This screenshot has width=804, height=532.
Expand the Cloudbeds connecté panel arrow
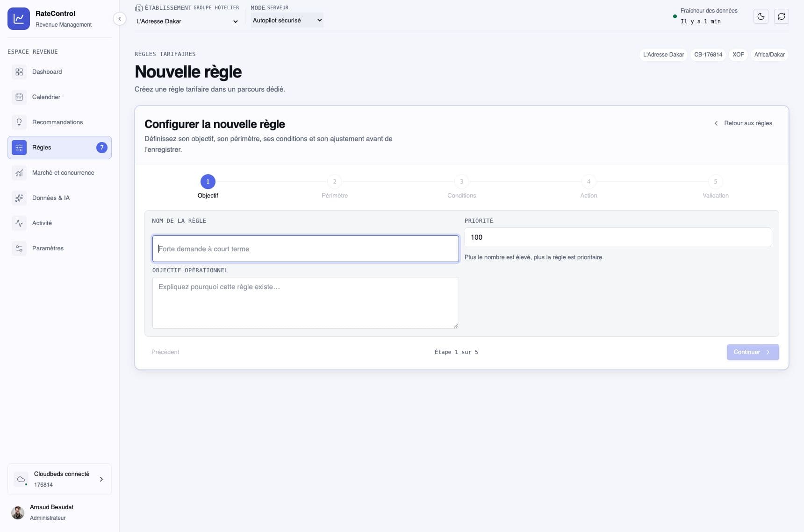click(x=101, y=479)
